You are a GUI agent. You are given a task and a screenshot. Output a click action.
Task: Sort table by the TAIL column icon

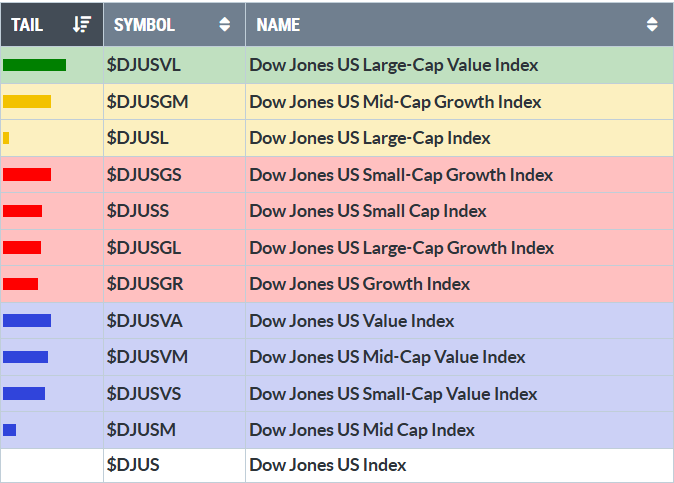coord(83,24)
